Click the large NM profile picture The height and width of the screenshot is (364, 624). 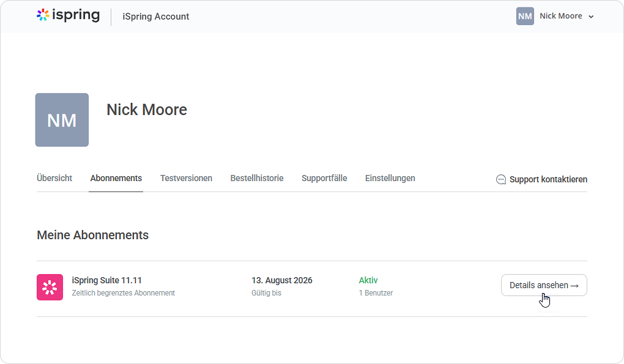tap(62, 120)
